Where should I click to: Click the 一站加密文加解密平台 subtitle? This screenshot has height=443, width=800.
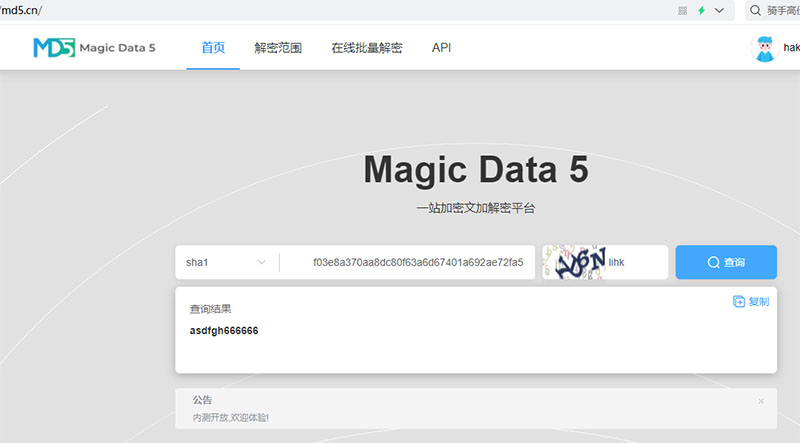(476, 208)
